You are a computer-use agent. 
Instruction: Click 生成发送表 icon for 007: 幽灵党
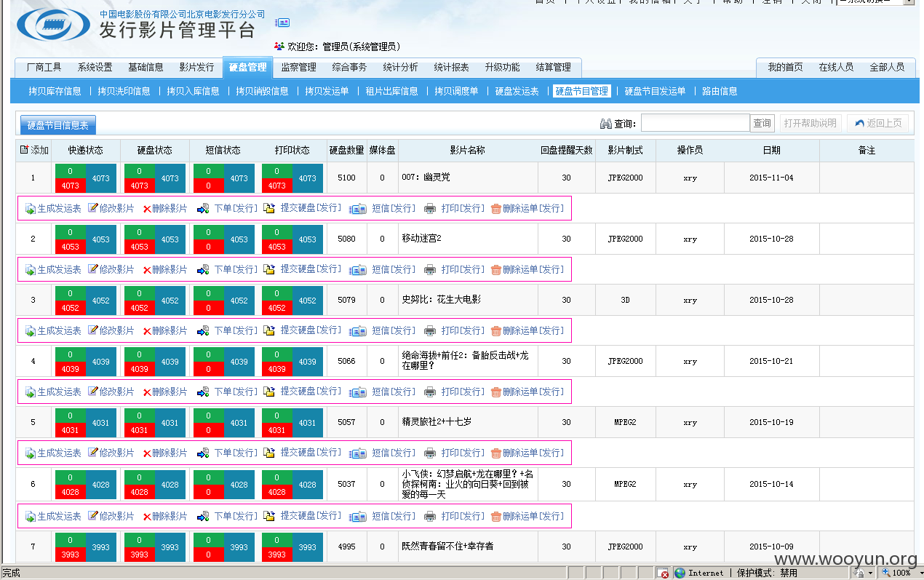(x=31, y=209)
